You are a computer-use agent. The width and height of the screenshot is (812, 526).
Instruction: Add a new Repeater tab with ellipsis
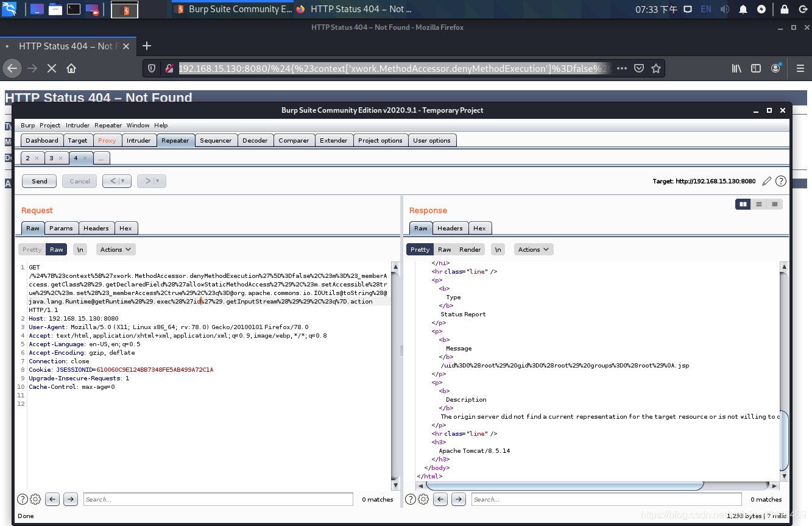click(101, 158)
